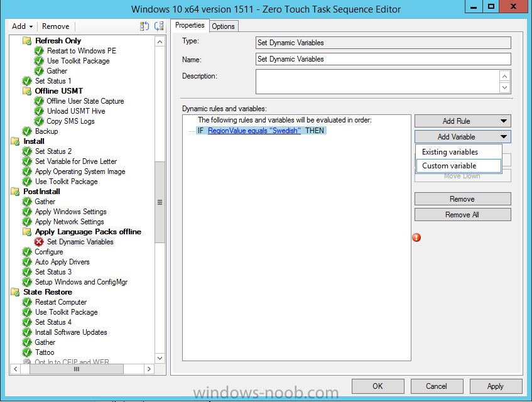The height and width of the screenshot is (402, 532).
Task: Collapse the Add Variable dropdown button
Action: (462, 137)
